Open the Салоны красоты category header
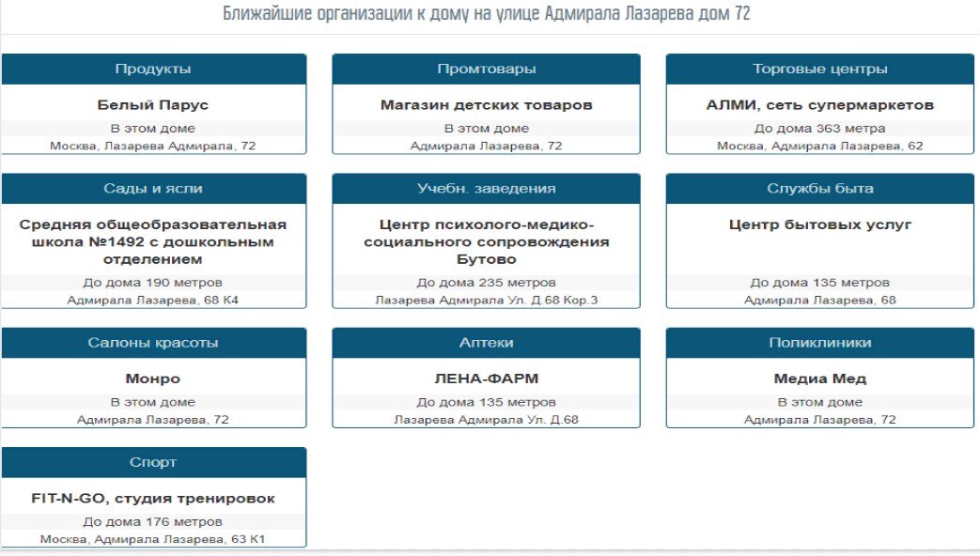 (x=153, y=342)
